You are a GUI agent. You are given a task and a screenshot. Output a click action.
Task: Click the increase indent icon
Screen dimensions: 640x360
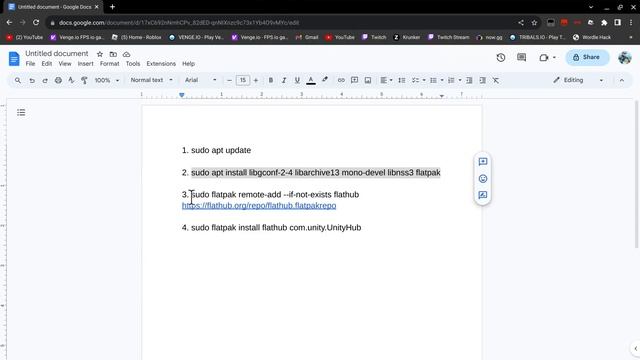[x=482, y=80]
